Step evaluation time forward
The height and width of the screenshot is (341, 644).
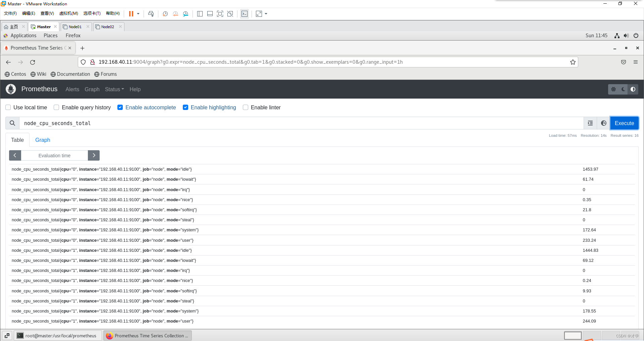pyautogui.click(x=94, y=155)
